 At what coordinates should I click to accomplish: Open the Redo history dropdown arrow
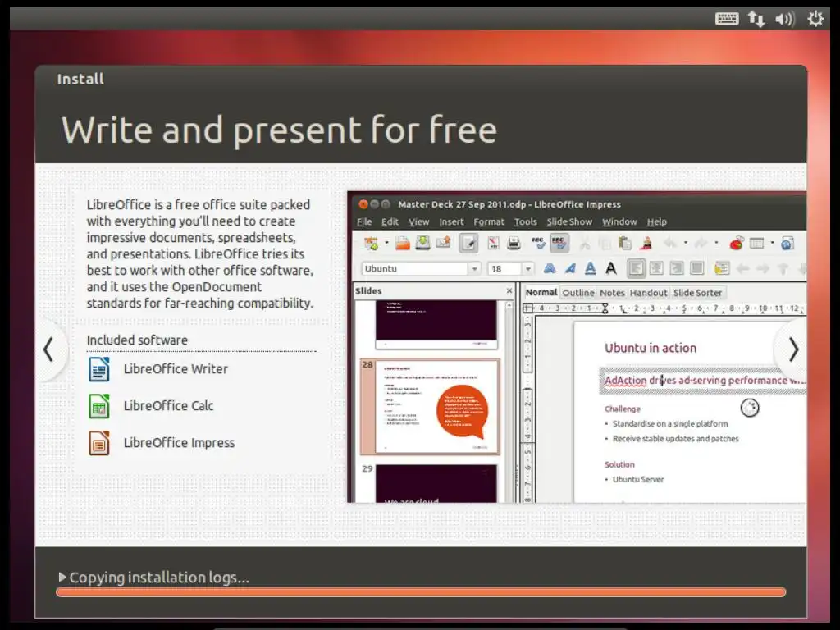point(715,243)
